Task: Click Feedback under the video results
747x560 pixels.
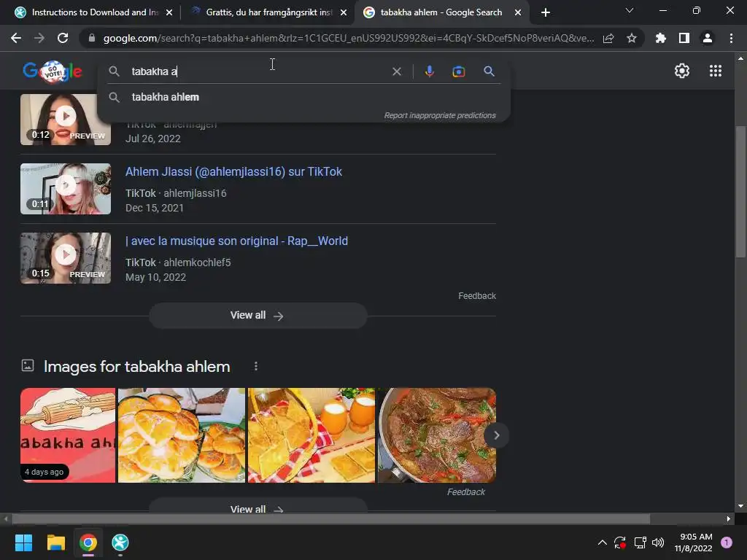Action: point(477,296)
